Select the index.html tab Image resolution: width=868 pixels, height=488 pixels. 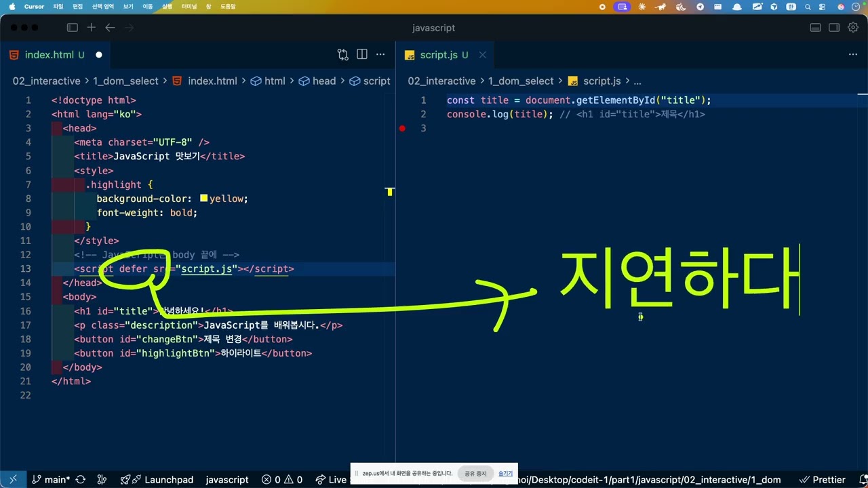coord(54,55)
